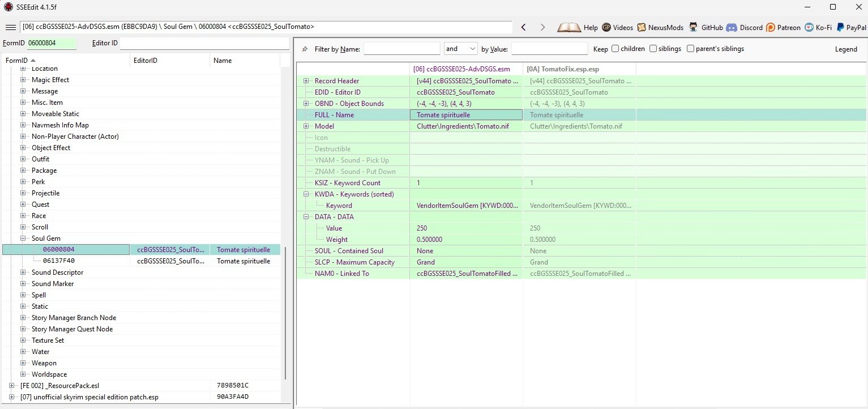
Task: Select record 06137F40 in tree
Action: coord(59,261)
